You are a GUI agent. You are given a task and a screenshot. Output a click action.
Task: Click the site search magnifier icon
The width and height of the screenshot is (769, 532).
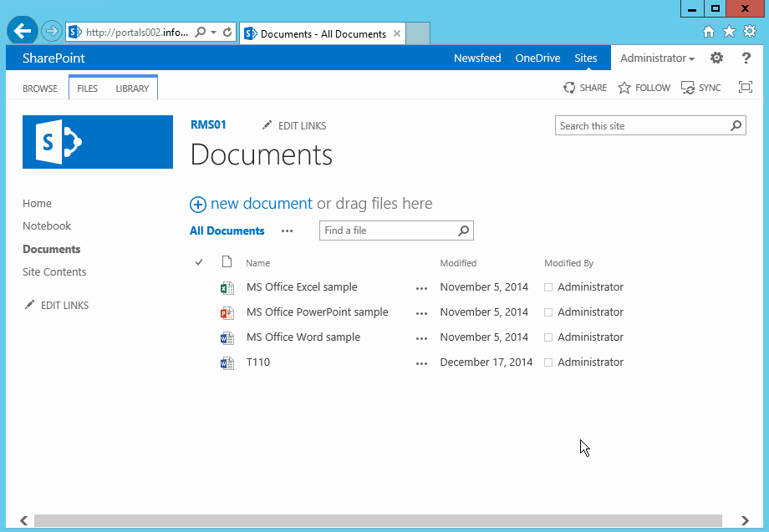coord(736,125)
